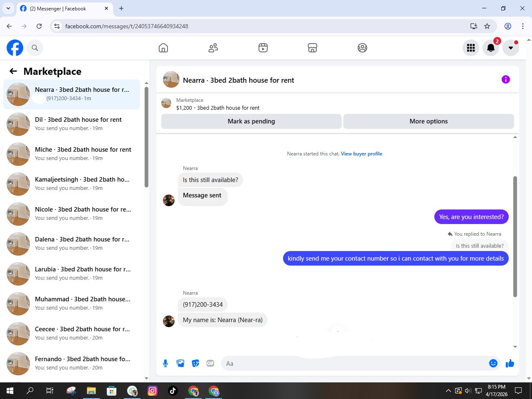Image resolution: width=532 pixels, height=399 pixels.
Task: Click the Facebook logo icon
Action: (15, 48)
